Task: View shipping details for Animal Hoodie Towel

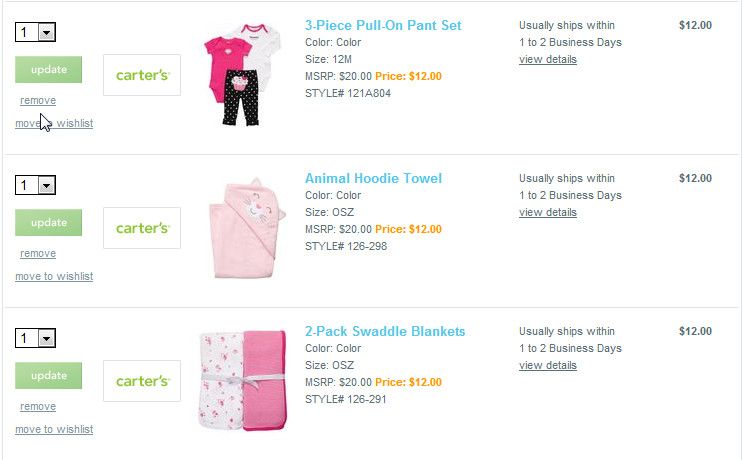Action: (548, 212)
